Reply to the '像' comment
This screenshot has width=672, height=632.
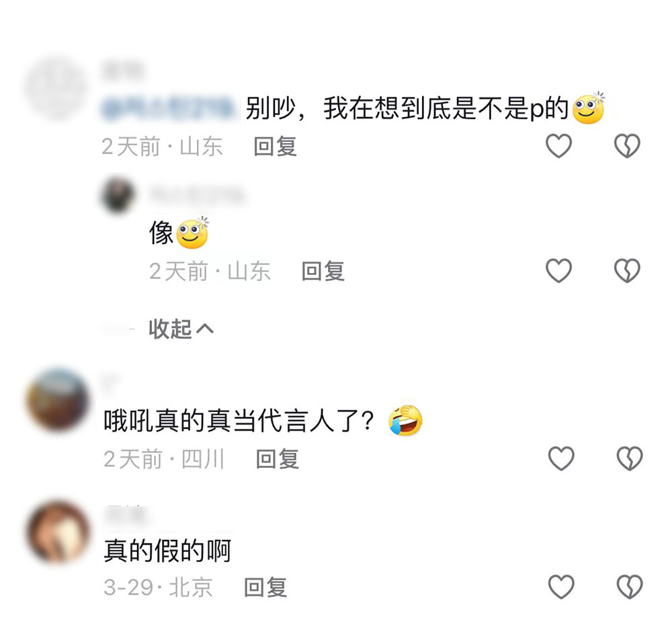[323, 272]
